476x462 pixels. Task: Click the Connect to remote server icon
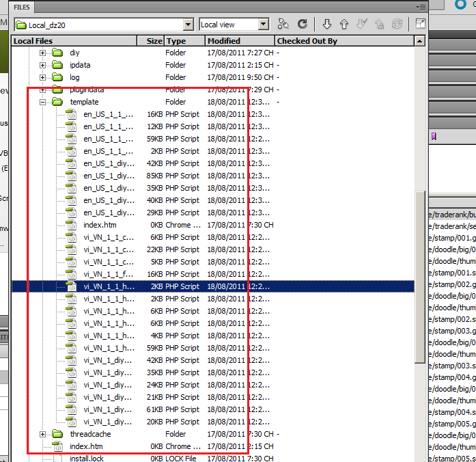[x=283, y=24]
